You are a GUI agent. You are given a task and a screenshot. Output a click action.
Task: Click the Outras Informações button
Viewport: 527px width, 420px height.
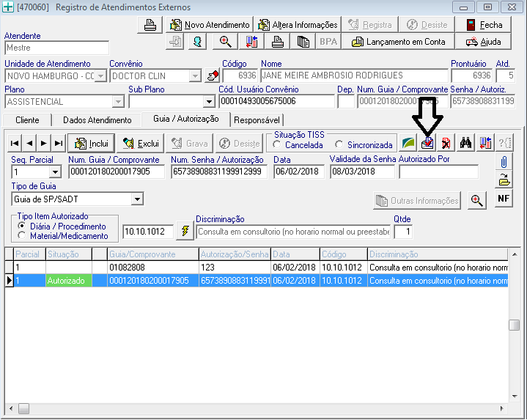[x=417, y=201]
